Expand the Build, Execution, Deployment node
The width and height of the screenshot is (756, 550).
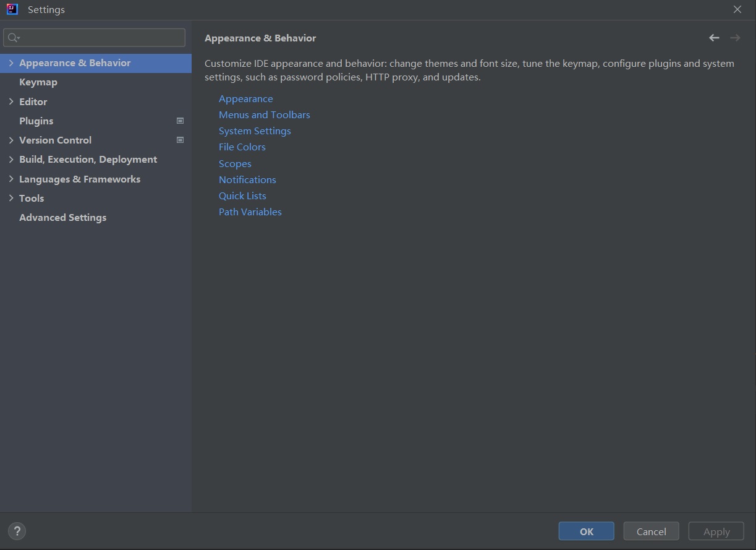pyautogui.click(x=11, y=160)
